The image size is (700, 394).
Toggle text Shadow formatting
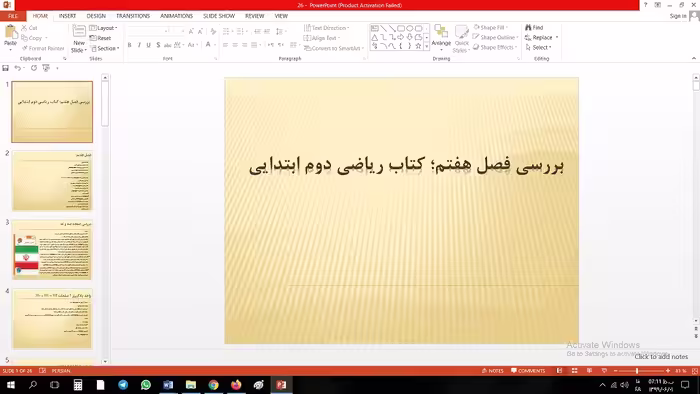pyautogui.click(x=158, y=45)
